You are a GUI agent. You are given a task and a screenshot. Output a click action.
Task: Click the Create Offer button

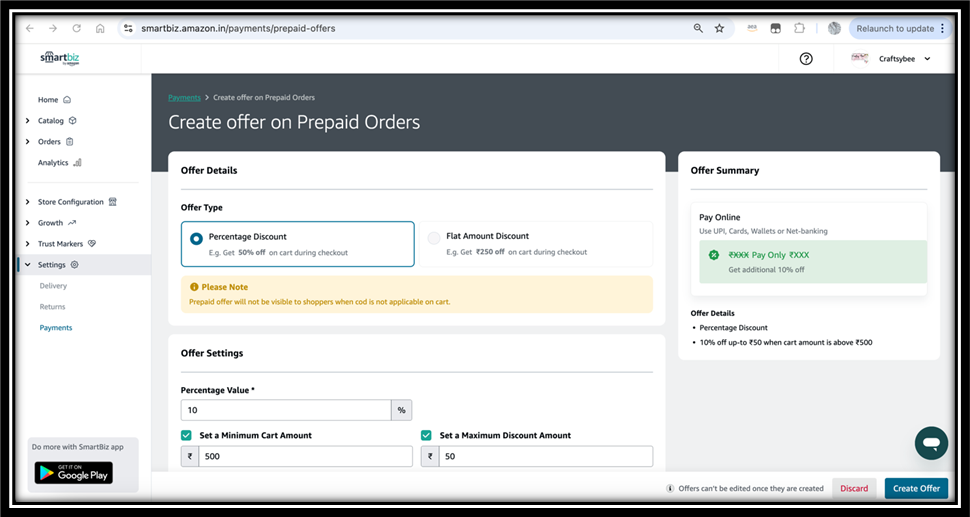916,489
